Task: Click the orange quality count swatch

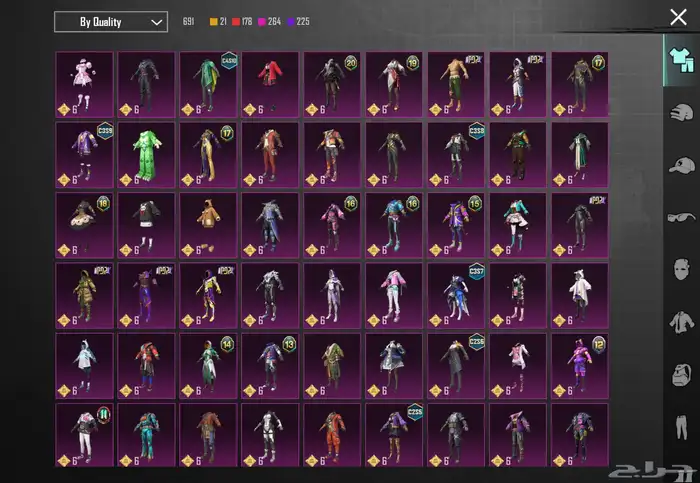Action: point(213,21)
